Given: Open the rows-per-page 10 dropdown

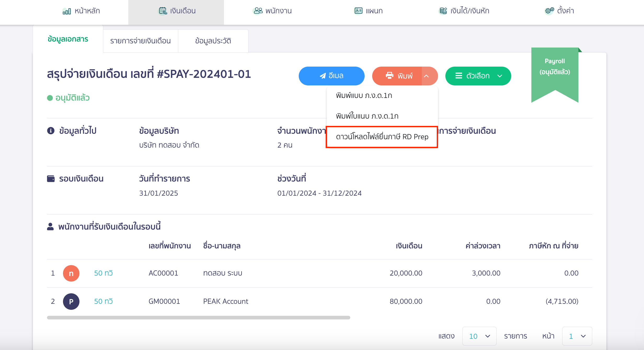Looking at the screenshot, I should 479,336.
